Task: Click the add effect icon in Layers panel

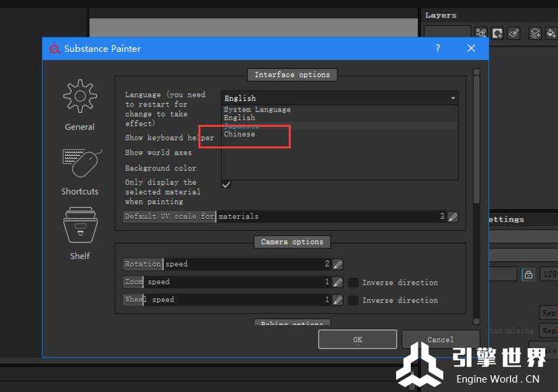Action: [x=481, y=33]
